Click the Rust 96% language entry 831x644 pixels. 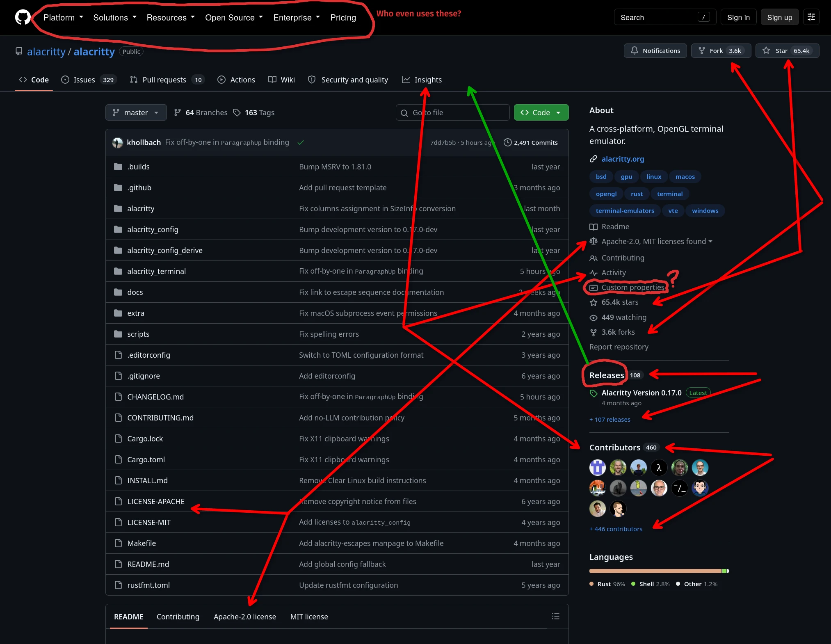coord(607,584)
